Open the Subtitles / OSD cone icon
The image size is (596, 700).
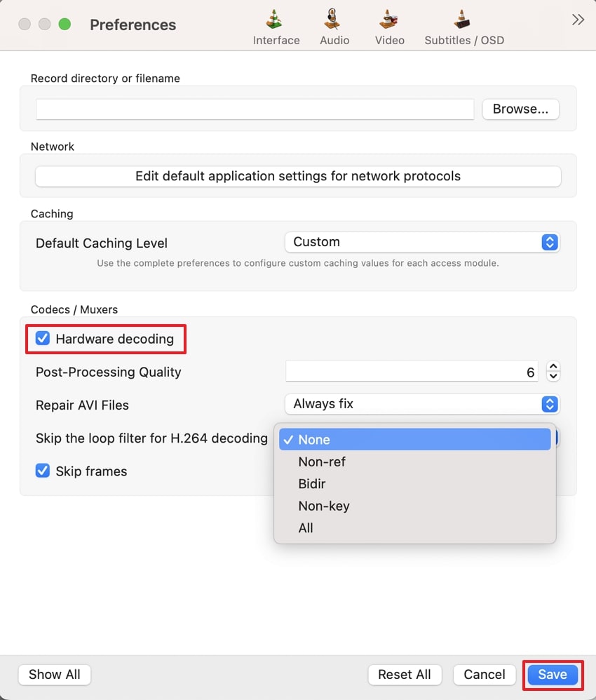[x=462, y=20]
